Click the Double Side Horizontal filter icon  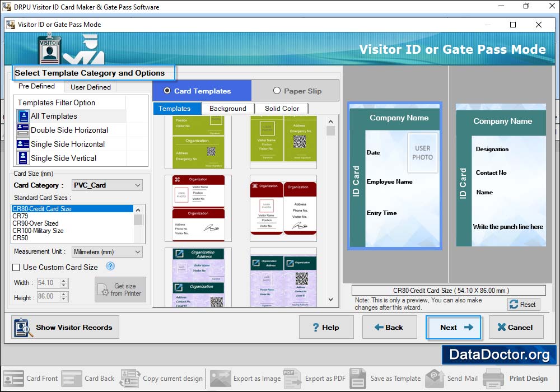click(23, 130)
